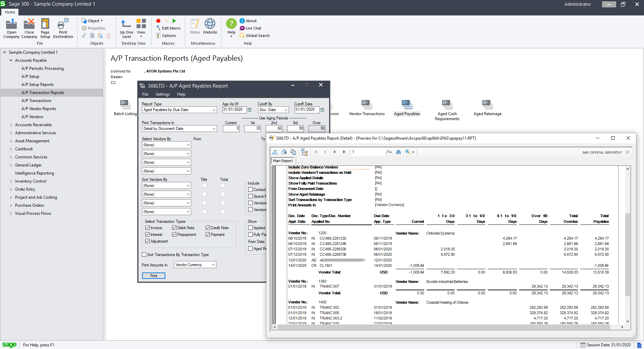Image resolution: width=644 pixels, height=349 pixels.
Task: Click the report preview vertical scrollbar
Action: tap(628, 254)
